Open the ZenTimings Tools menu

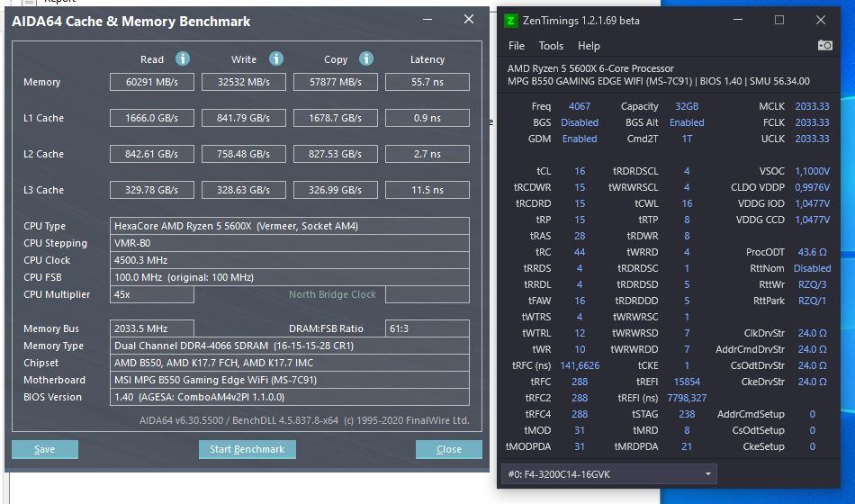point(551,46)
